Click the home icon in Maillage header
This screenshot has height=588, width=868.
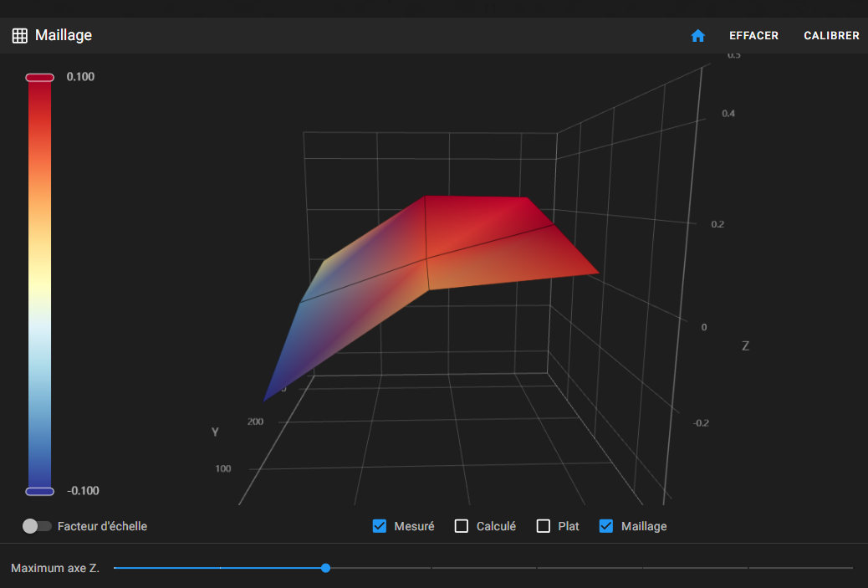tap(697, 36)
